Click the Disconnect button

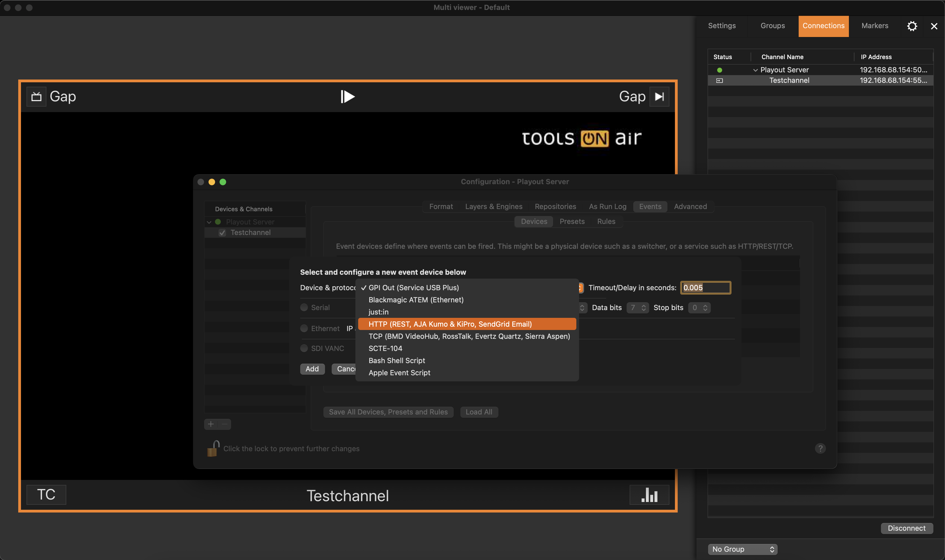point(907,528)
